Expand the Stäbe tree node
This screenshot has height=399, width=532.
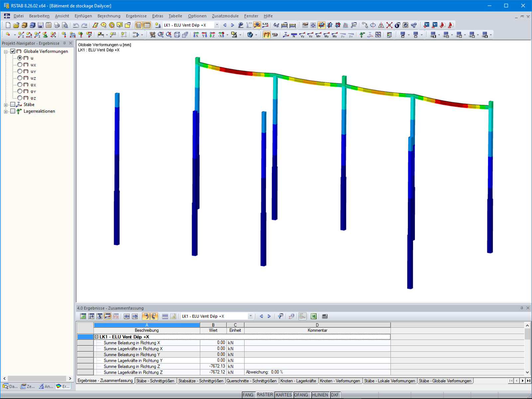(6, 105)
